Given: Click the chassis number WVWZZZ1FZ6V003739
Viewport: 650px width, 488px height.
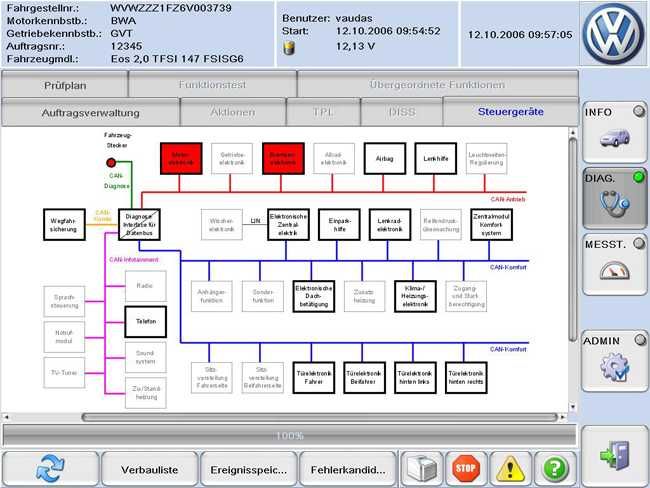Looking at the screenshot, I should click(171, 8).
